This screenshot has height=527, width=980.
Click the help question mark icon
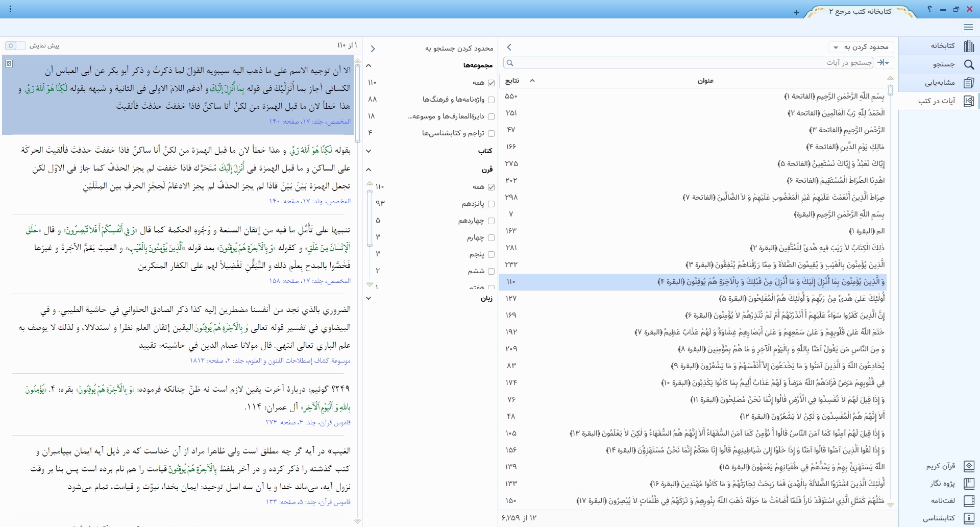click(929, 9)
